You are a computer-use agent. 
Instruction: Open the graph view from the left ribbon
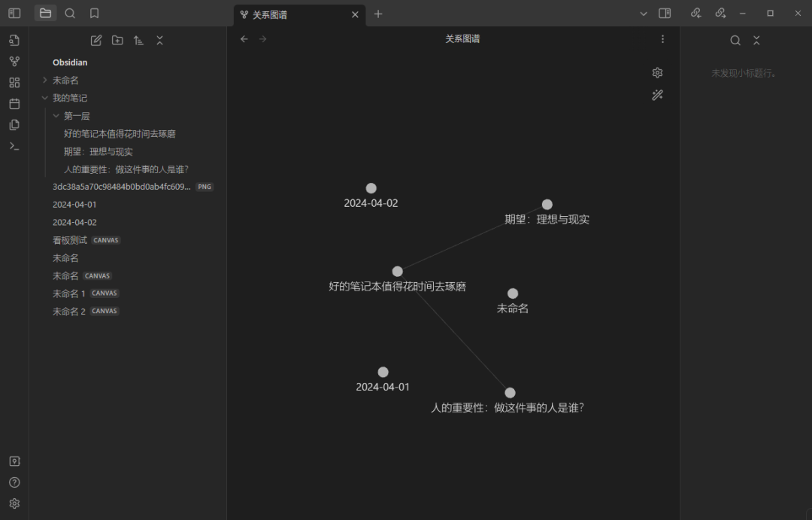14,61
